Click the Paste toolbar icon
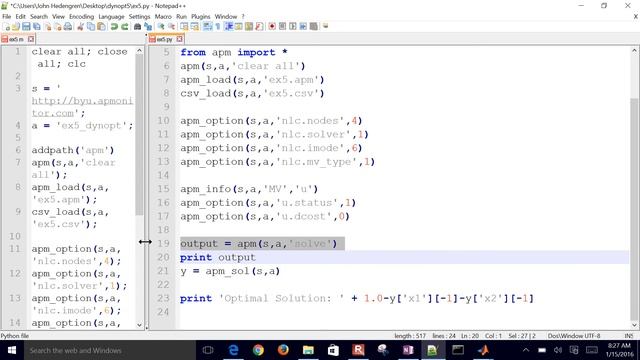This screenshot has height=360, width=640. [x=101, y=27]
